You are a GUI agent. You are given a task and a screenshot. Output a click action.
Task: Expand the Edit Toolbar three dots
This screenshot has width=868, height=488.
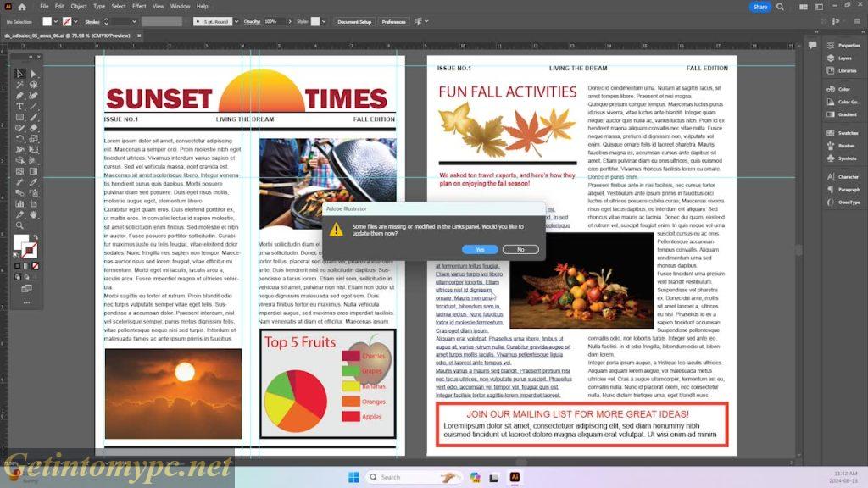tap(26, 303)
